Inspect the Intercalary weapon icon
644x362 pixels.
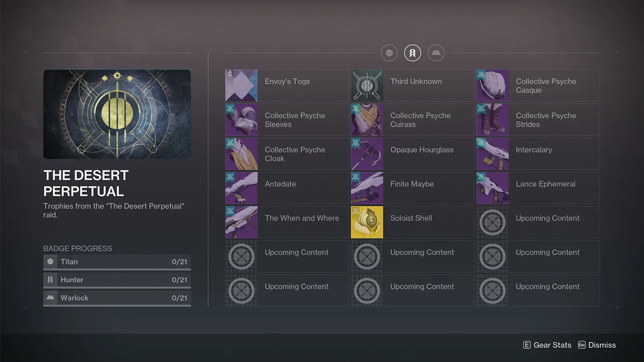[493, 154]
